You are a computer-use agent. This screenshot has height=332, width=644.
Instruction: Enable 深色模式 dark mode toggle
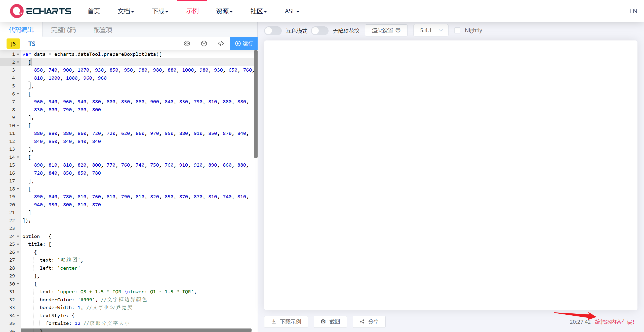(x=273, y=30)
